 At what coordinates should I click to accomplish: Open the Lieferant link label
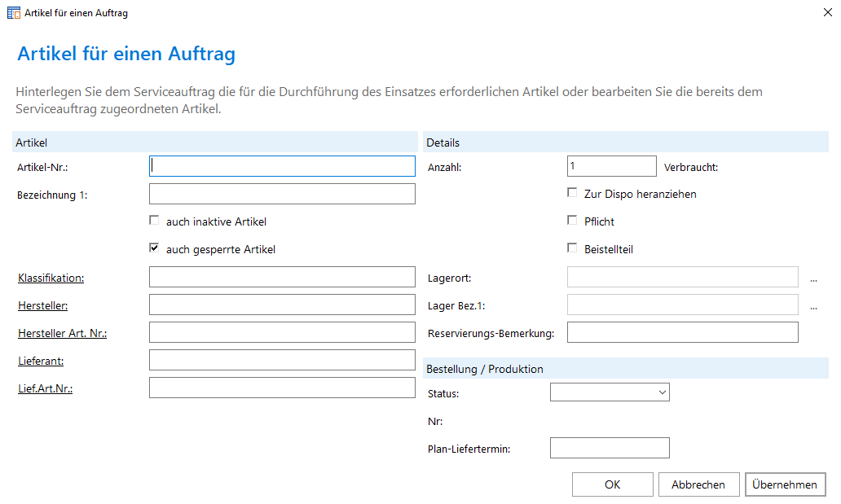[41, 361]
